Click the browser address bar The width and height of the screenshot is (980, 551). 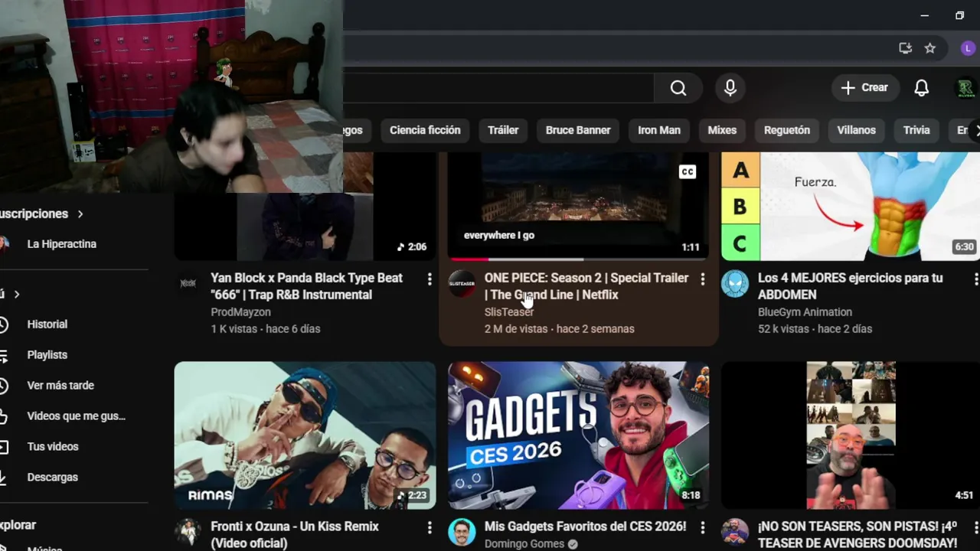tap(616, 48)
